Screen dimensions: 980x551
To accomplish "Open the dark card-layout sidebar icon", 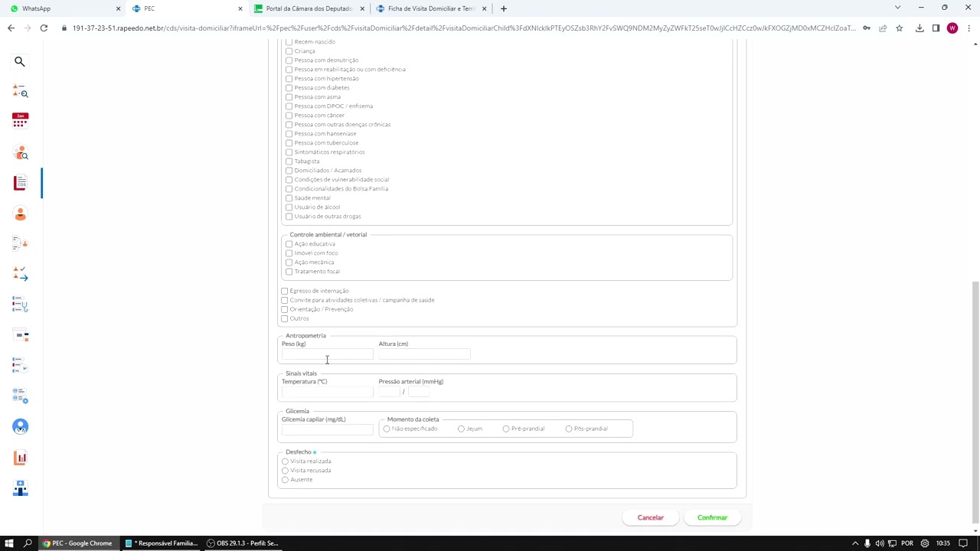I will 20,335.
